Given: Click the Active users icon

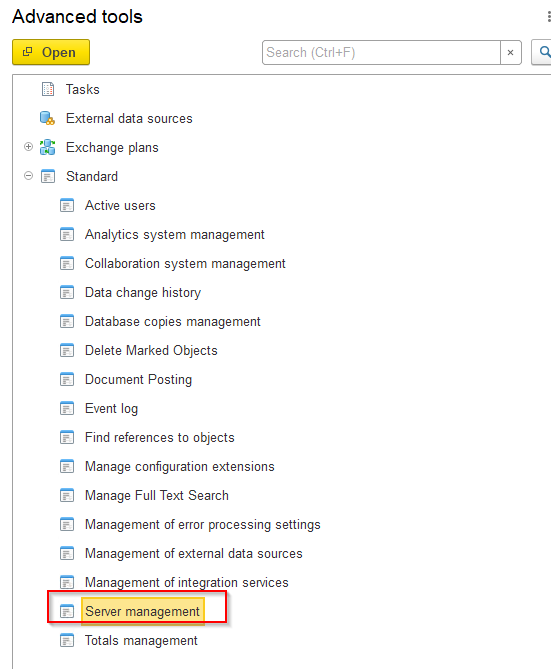Looking at the screenshot, I should tap(67, 205).
